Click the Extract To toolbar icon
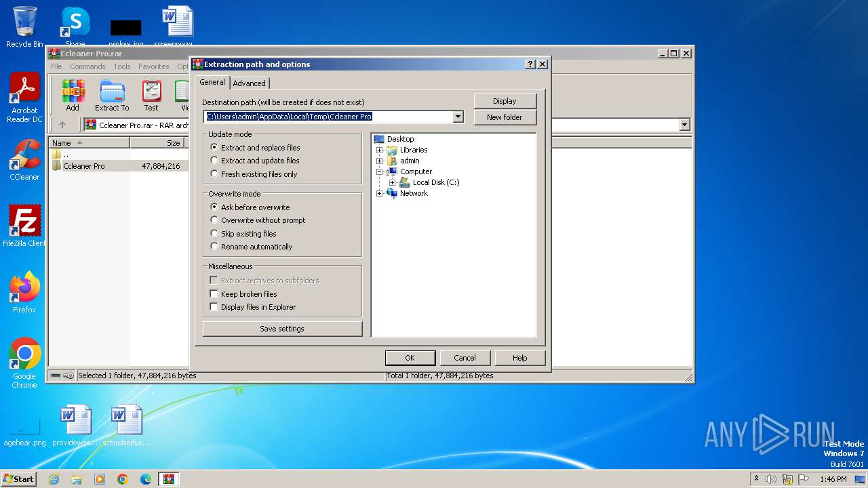Image resolution: width=868 pixels, height=488 pixels. [112, 96]
